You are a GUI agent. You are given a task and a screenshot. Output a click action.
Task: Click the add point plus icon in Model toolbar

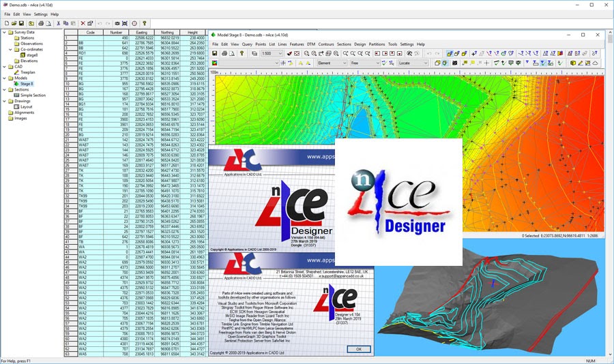474,53
